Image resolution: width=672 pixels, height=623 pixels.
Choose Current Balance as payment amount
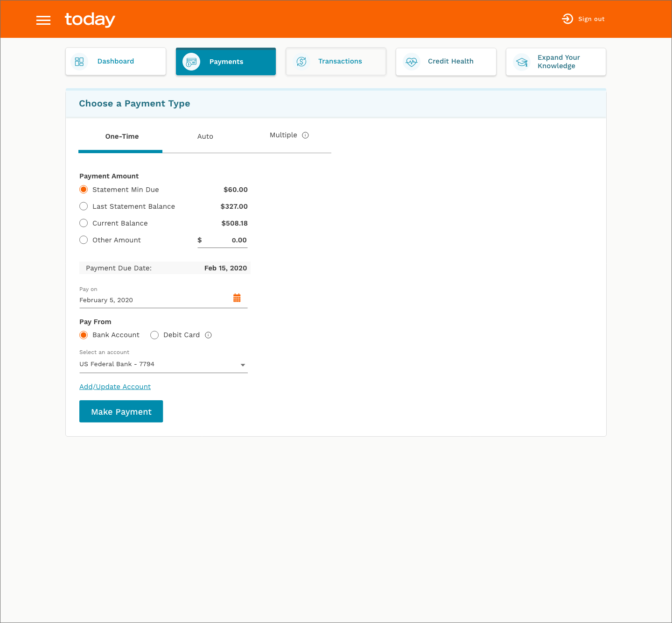[x=84, y=223]
